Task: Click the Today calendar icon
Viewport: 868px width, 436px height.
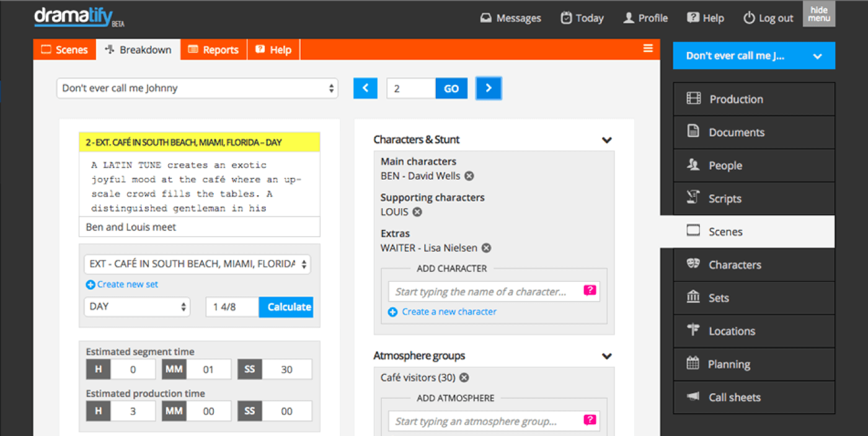Action: pyautogui.click(x=567, y=18)
